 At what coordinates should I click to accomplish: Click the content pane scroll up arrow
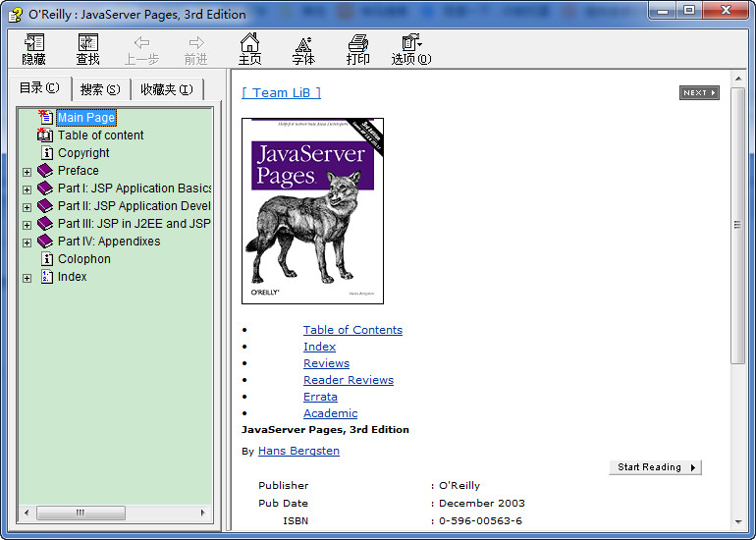[x=738, y=79]
